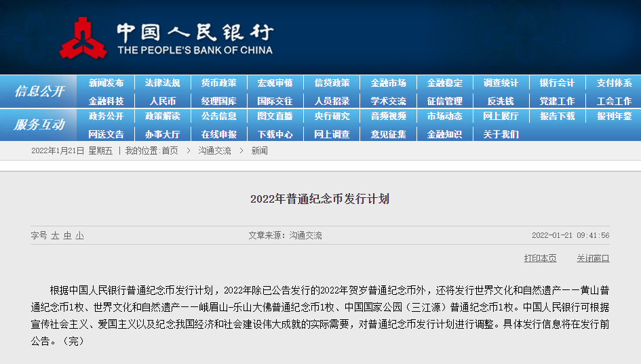Open 支付体系 navigation item
Image resolution: width=641 pixels, height=364 pixels.
(x=614, y=83)
